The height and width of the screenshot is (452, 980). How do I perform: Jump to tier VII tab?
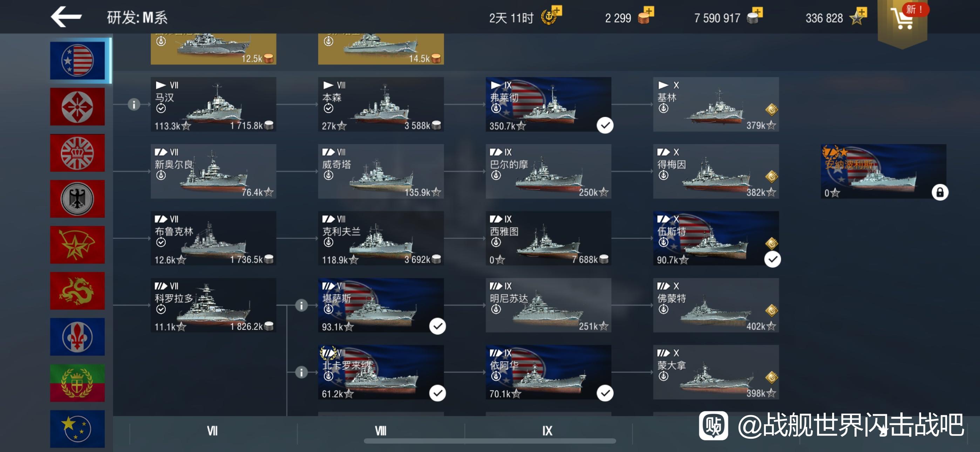coord(212,431)
